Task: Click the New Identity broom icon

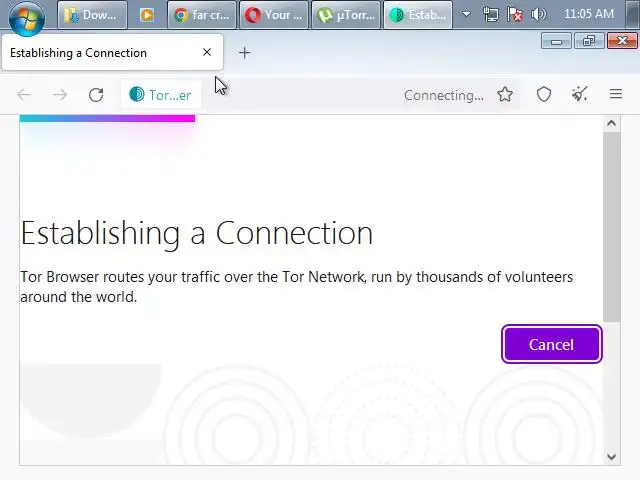Action: 580,94
